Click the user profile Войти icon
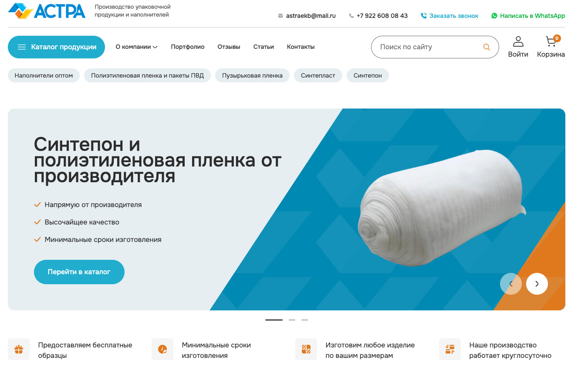588x381 pixels. pyautogui.click(x=518, y=41)
